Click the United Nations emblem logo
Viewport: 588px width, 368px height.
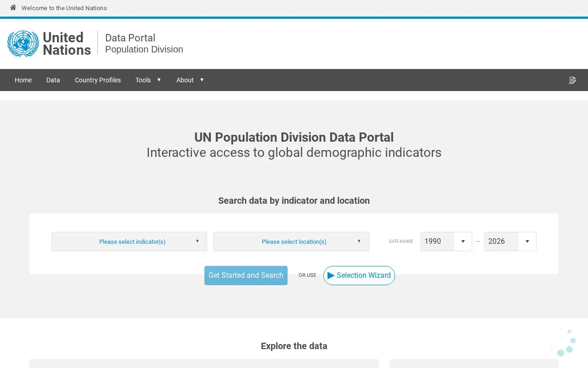tap(23, 44)
